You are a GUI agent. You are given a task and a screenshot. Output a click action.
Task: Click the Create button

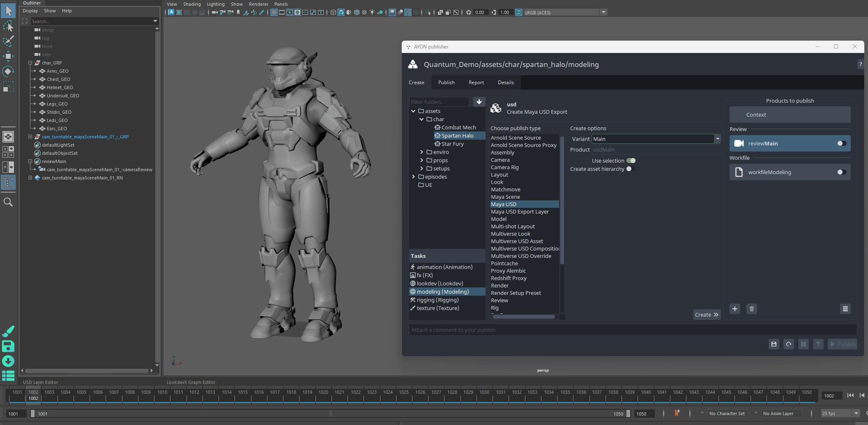[707, 315]
